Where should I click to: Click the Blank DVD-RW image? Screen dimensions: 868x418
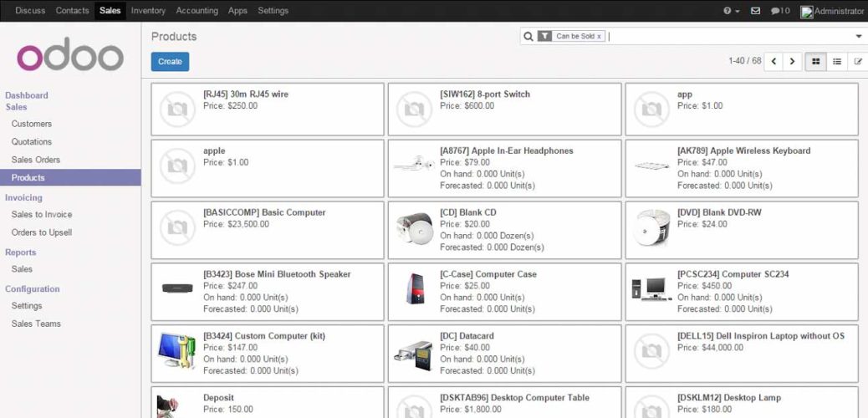(651, 227)
